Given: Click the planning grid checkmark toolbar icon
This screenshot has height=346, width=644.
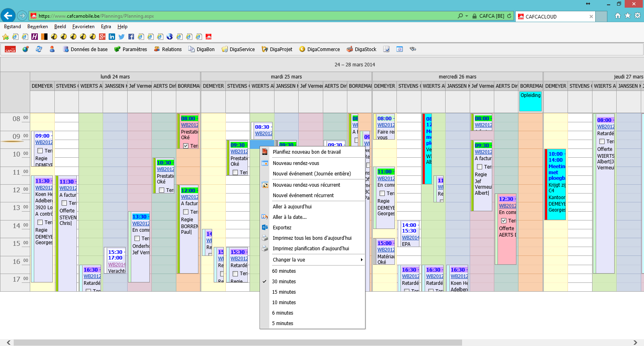Looking at the screenshot, I should (386, 49).
